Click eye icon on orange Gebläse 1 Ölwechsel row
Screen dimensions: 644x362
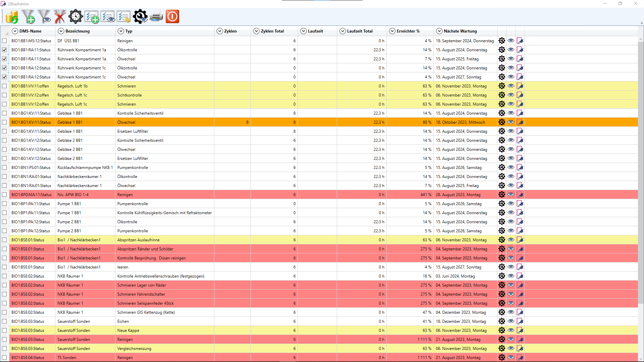tap(511, 122)
